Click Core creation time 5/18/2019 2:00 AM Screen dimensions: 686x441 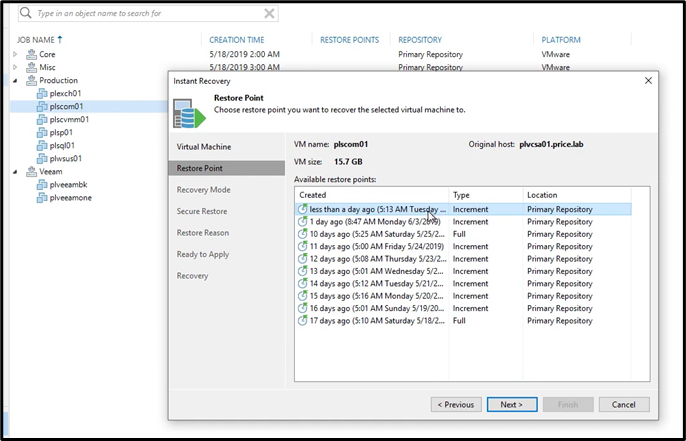(x=245, y=55)
